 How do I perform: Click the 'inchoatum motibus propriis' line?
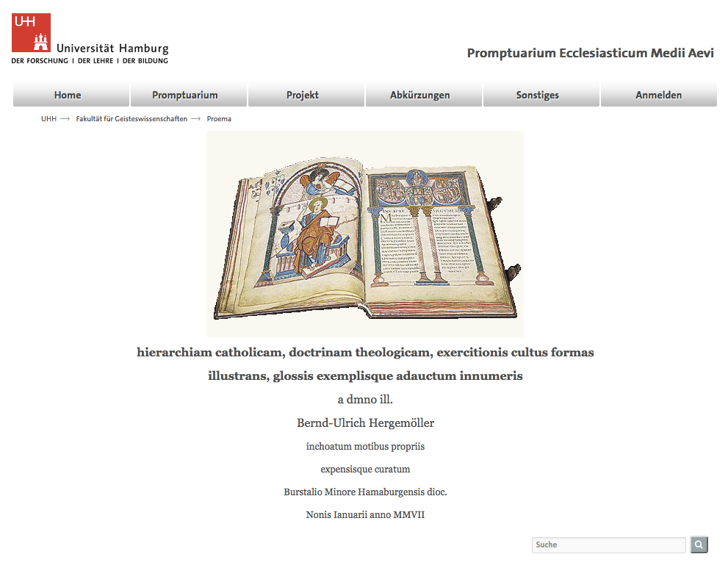365,446
